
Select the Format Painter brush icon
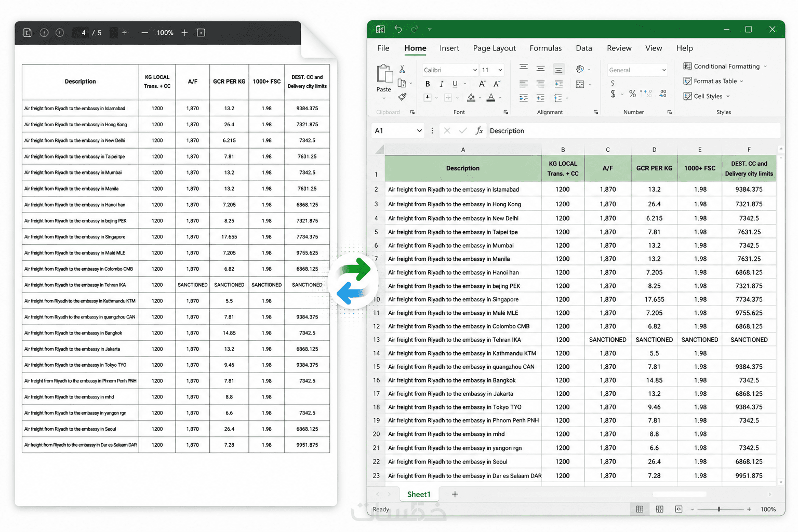(402, 97)
